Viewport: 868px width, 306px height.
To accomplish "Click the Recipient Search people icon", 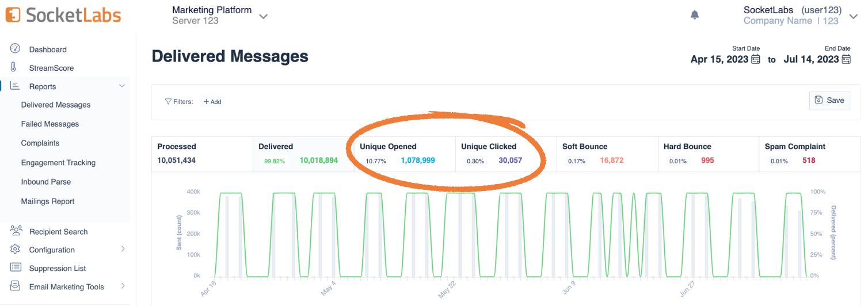I will (16, 231).
